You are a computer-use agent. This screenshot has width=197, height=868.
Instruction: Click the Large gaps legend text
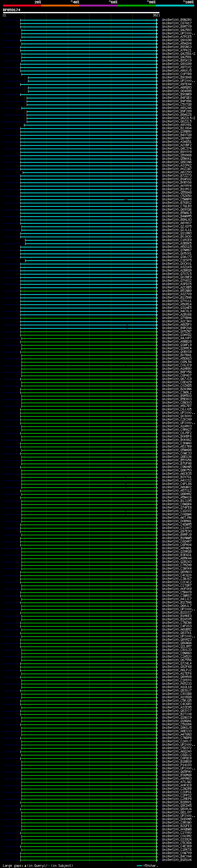38,866
